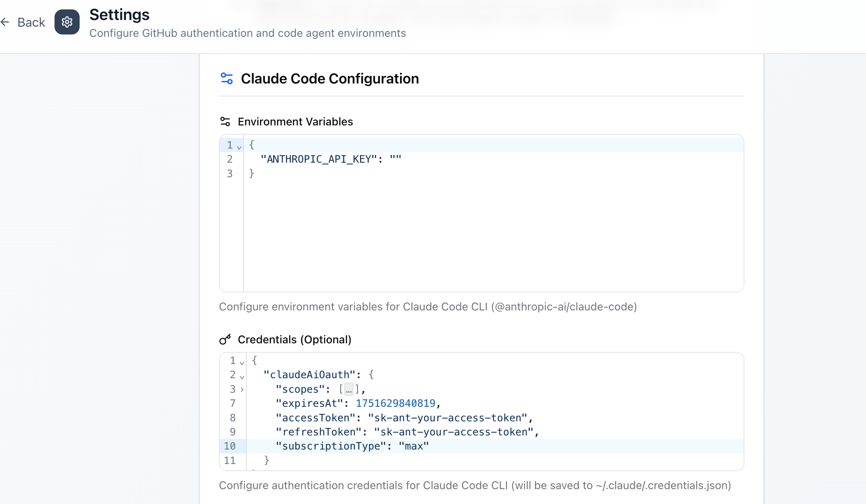Screen dimensions: 866x504
Task: Click the "scopes" key text
Action: click(x=300, y=389)
